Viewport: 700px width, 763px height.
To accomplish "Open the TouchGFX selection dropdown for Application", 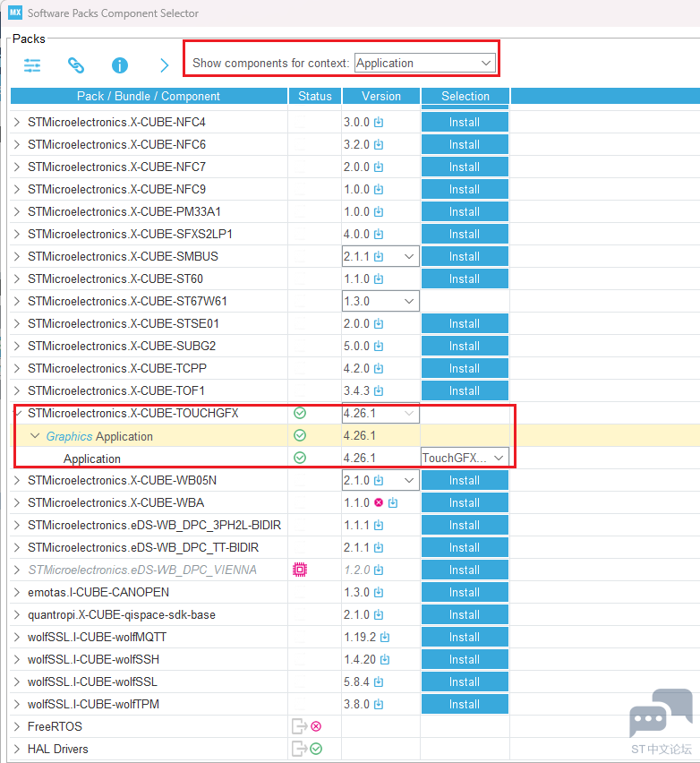I will pos(465,458).
